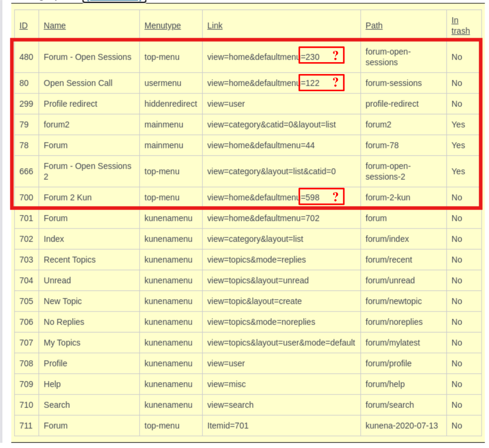489x448 pixels.
Task: Select the forum/newtopic path cell
Action: 393,301
